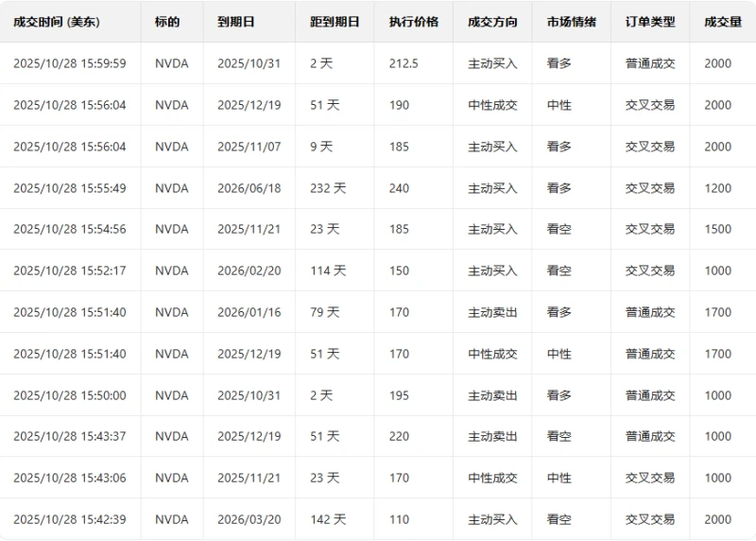Screen dimensions: 756x541
Task: Select the 2026/02/20 expiry date cell
Action: (249, 270)
